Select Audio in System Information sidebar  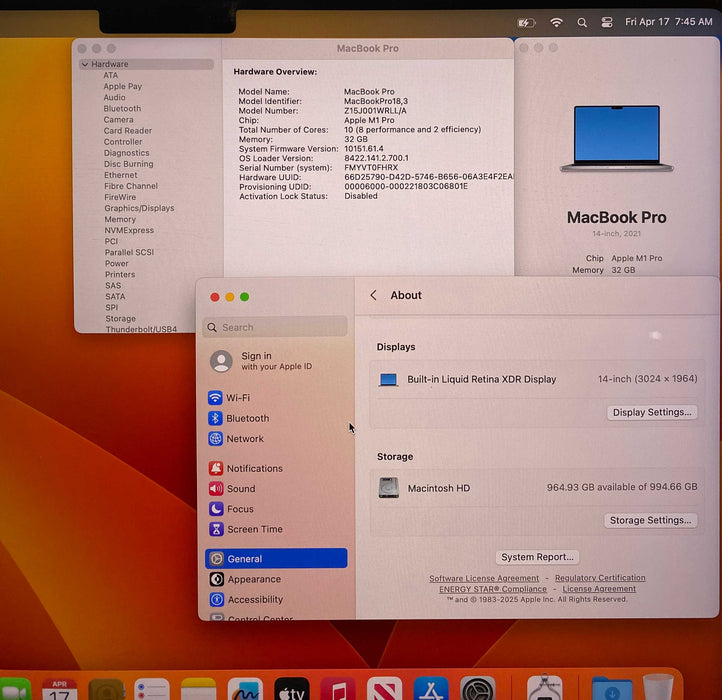[114, 98]
